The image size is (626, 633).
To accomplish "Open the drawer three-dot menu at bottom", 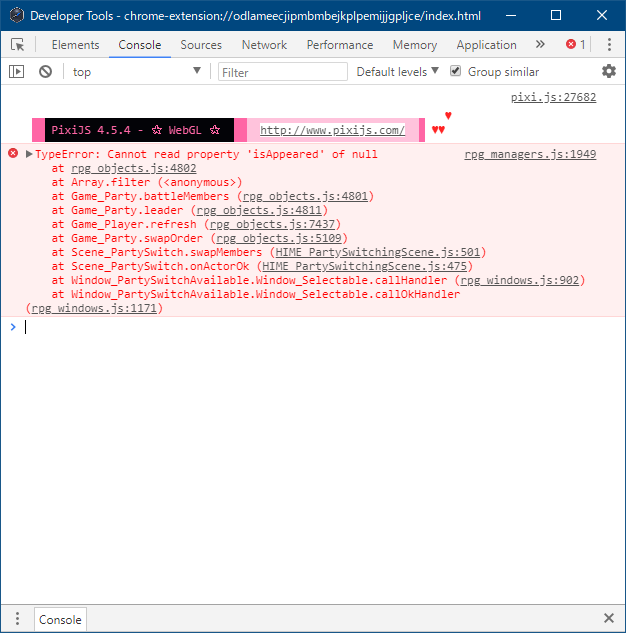I will coord(17,618).
